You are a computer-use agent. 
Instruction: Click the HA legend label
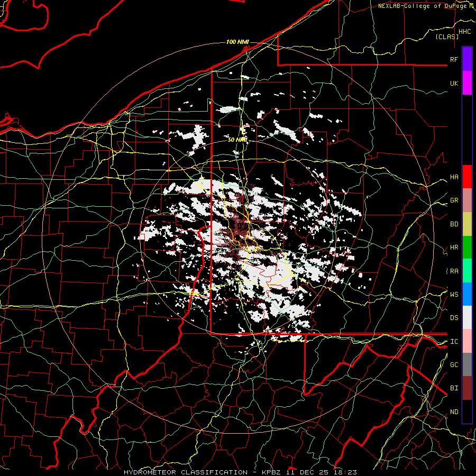(454, 177)
